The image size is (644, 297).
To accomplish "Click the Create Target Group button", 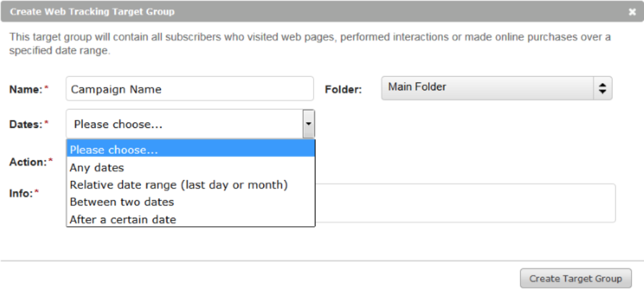I will [x=575, y=279].
